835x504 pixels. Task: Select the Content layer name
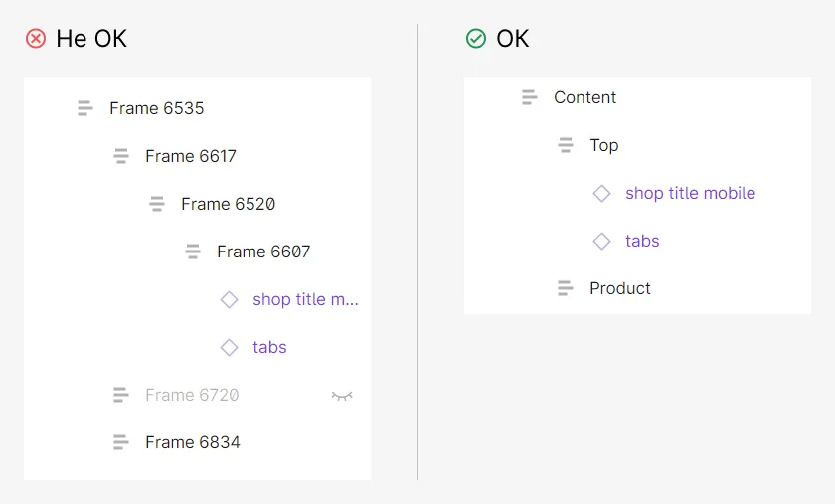585,97
